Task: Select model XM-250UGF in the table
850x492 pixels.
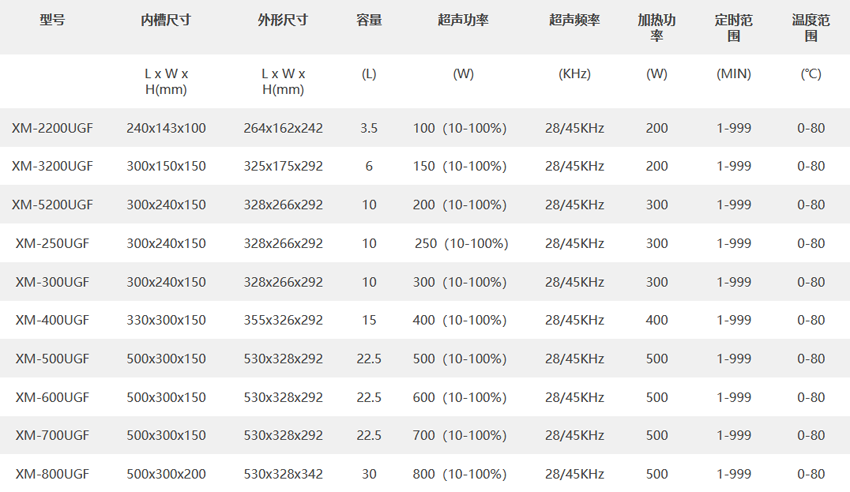Action: pyautogui.click(x=52, y=243)
